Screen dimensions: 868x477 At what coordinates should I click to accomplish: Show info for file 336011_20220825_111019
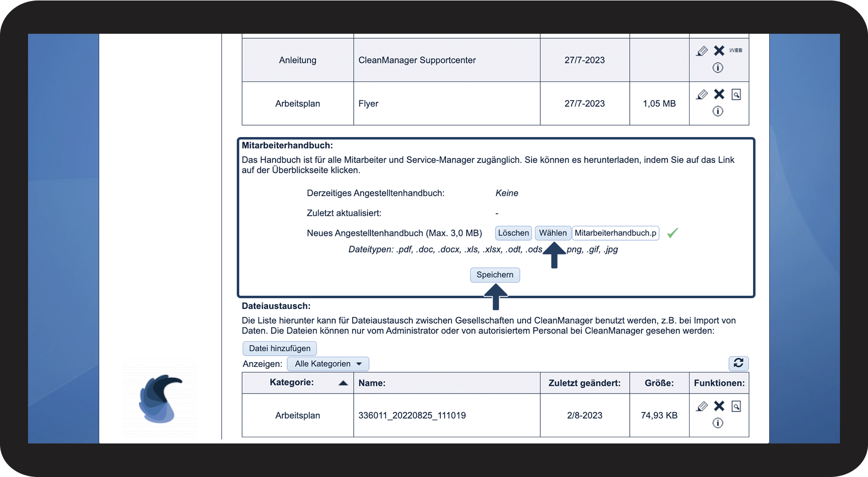tap(718, 423)
